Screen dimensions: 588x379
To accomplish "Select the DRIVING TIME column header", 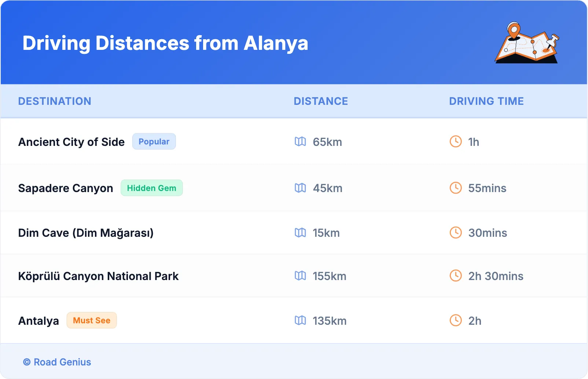I will point(486,101).
